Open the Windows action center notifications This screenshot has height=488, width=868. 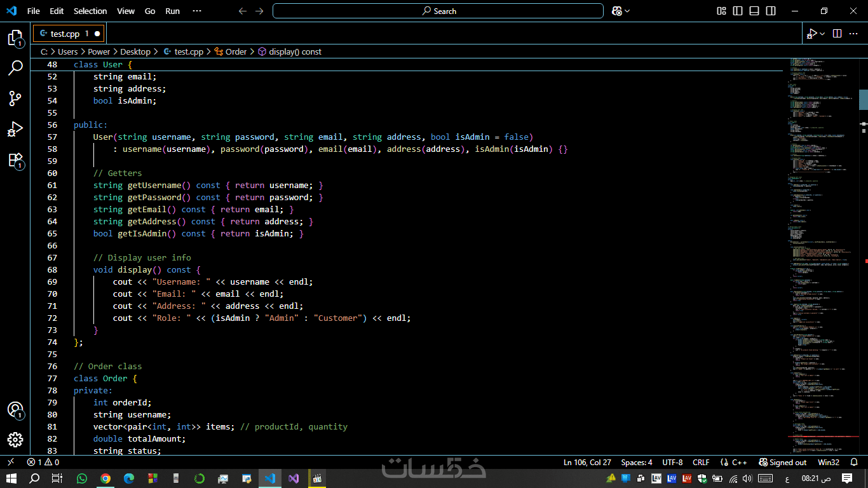(x=847, y=478)
